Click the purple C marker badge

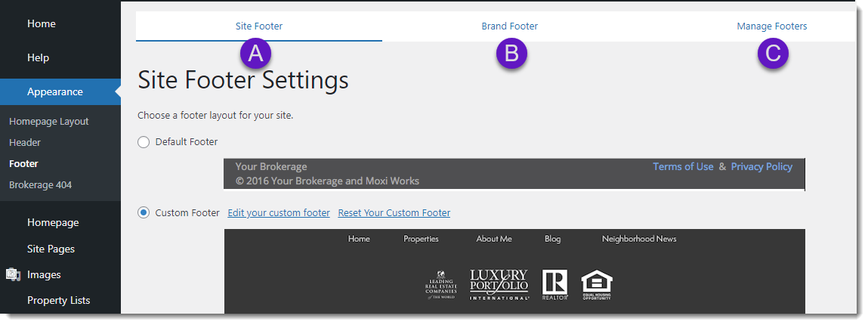click(773, 54)
